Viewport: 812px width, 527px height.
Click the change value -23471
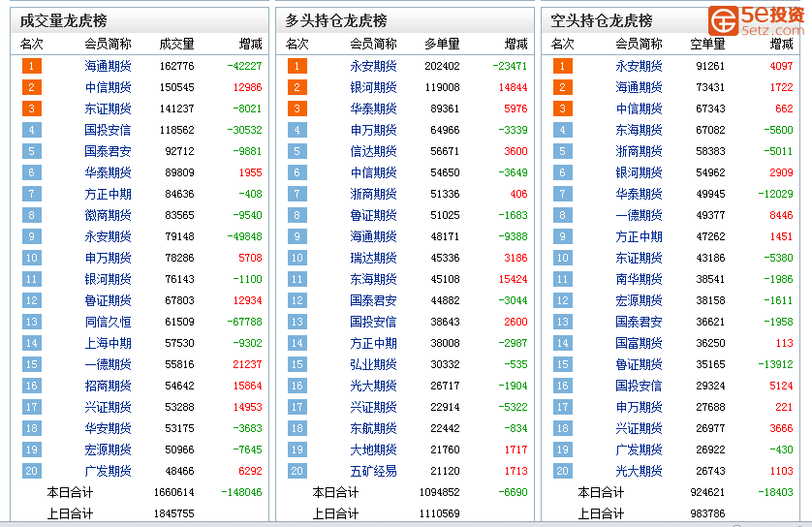tap(510, 66)
